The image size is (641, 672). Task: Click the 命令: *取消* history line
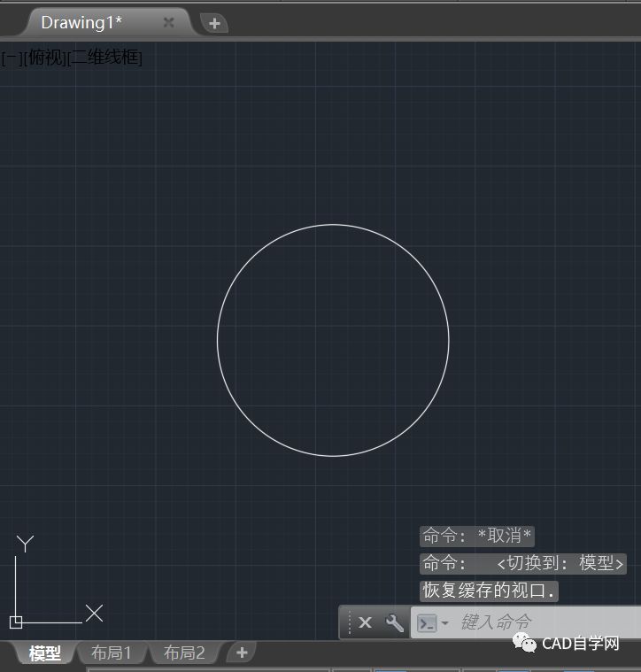[477, 537]
